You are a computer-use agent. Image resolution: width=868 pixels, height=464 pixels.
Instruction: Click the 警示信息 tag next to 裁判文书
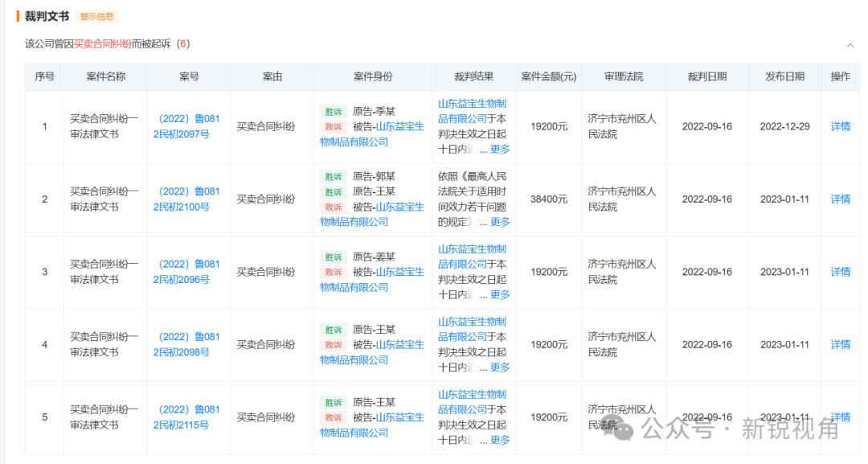pyautogui.click(x=97, y=16)
